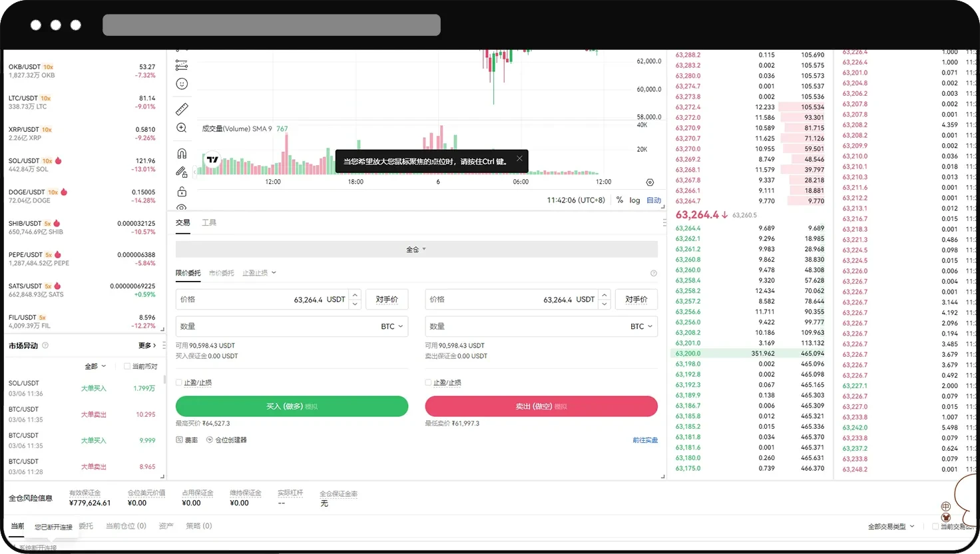Expand the 止盈止损 order type dropdown

pos(259,273)
